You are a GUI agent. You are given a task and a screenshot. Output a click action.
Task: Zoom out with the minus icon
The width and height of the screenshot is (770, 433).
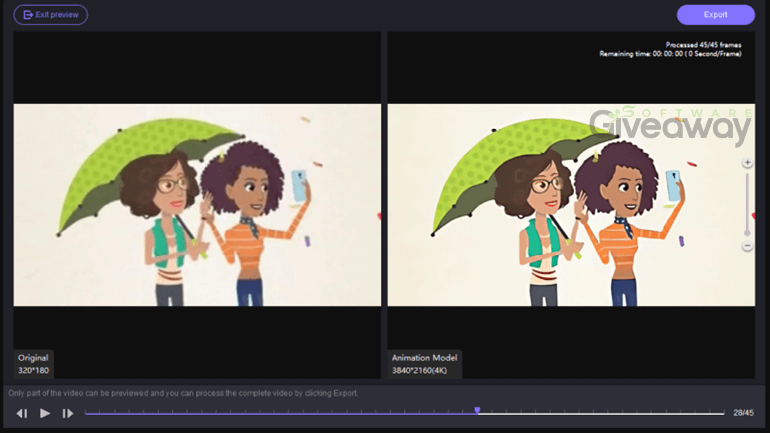(x=747, y=246)
